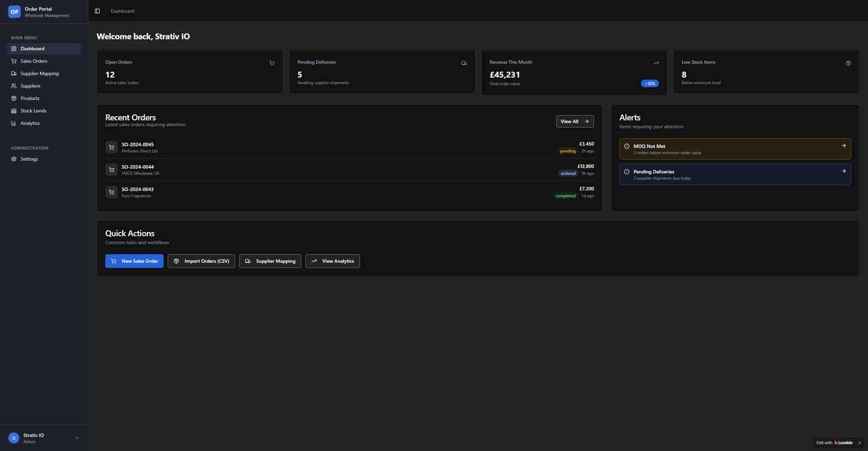Screen dimensions: 868x451
Task: Click the £45,231 revenue value
Action: point(505,75)
